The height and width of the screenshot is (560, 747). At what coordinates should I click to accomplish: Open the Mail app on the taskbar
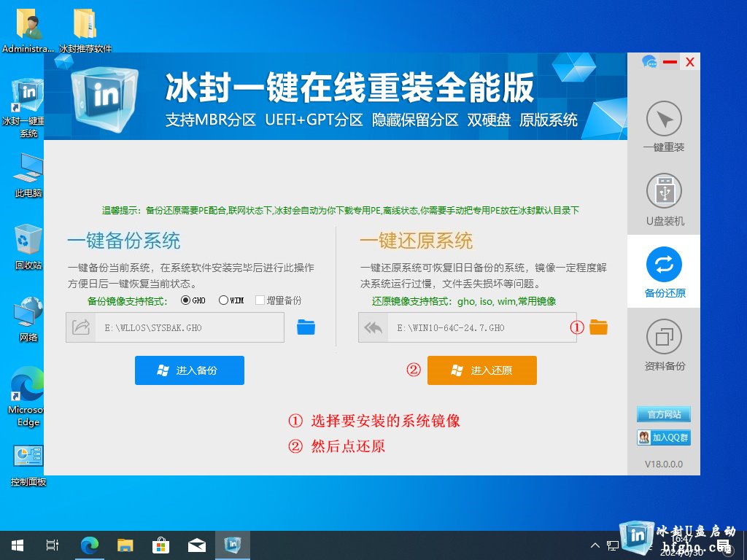pos(197,545)
